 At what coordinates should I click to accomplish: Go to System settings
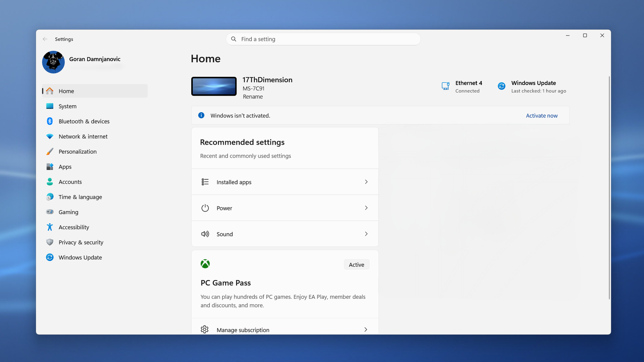[x=95, y=106]
